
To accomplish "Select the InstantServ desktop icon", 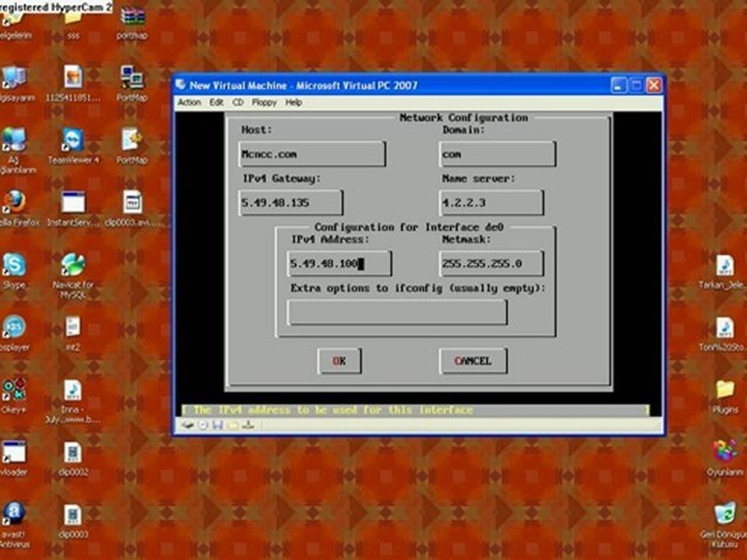I will point(73,202).
